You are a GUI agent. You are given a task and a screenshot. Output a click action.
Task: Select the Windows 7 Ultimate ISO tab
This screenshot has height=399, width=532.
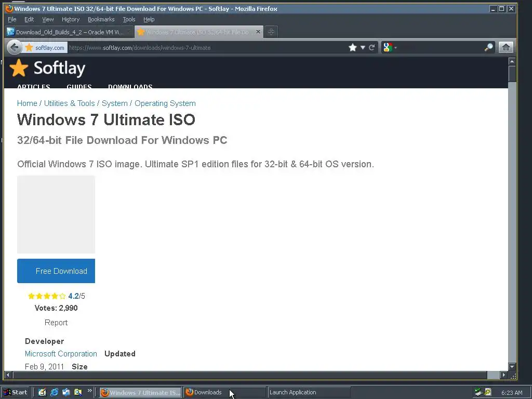(x=199, y=32)
